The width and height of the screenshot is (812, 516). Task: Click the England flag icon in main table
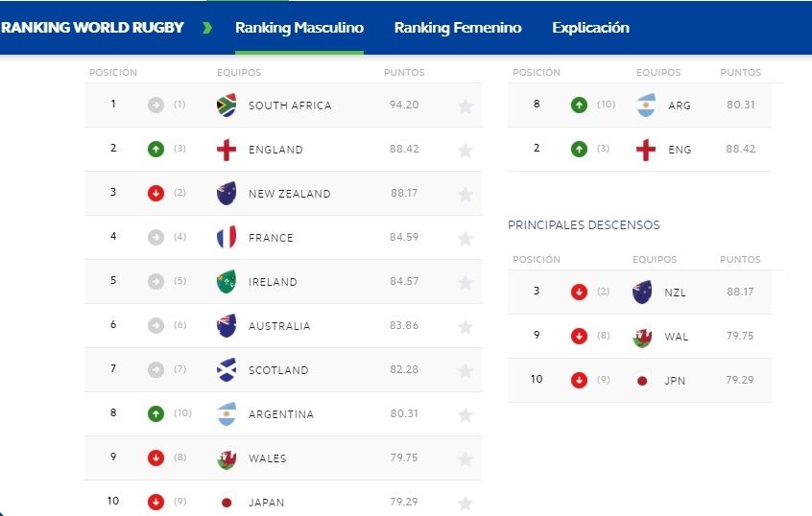[227, 150]
